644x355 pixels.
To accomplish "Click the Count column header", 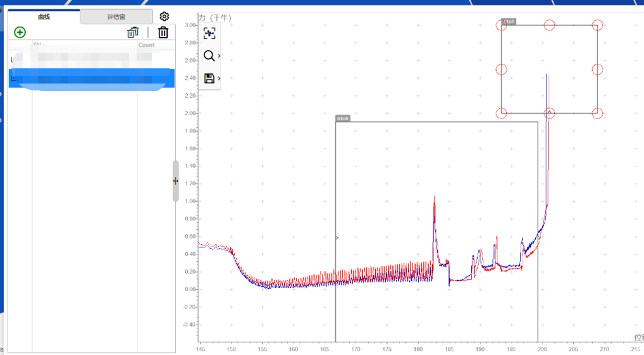I will pos(147,45).
